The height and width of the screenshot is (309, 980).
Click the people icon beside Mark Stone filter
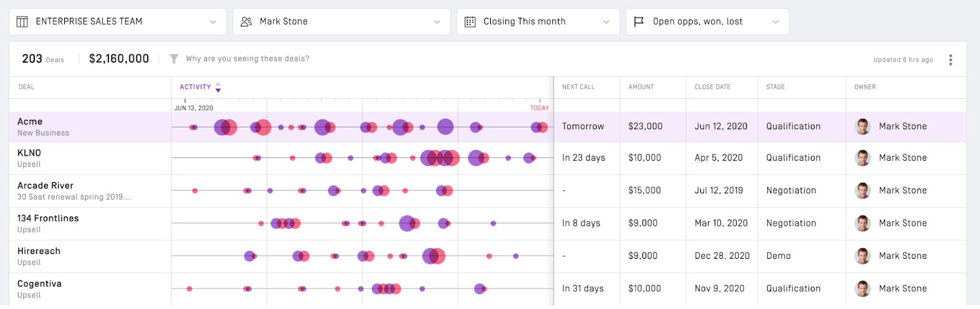(246, 21)
